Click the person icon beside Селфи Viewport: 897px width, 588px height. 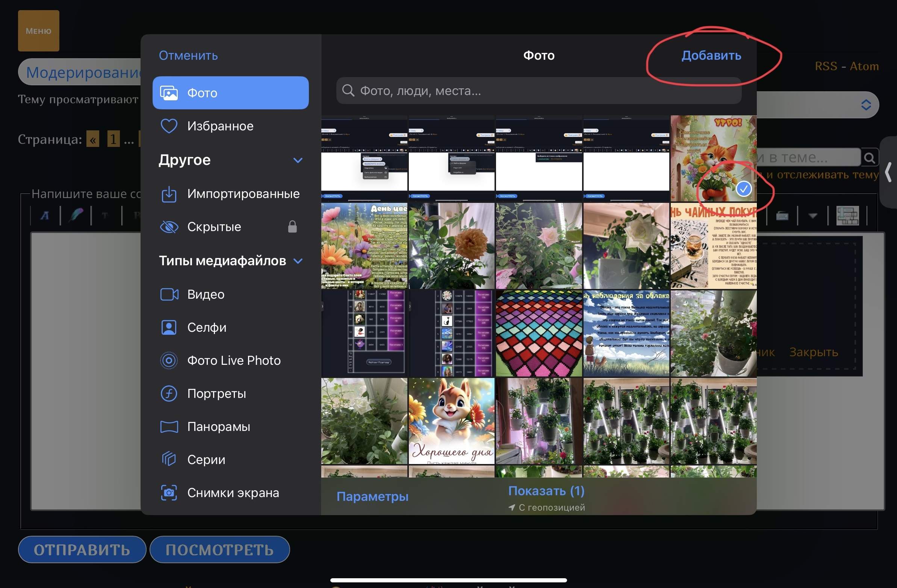(169, 328)
